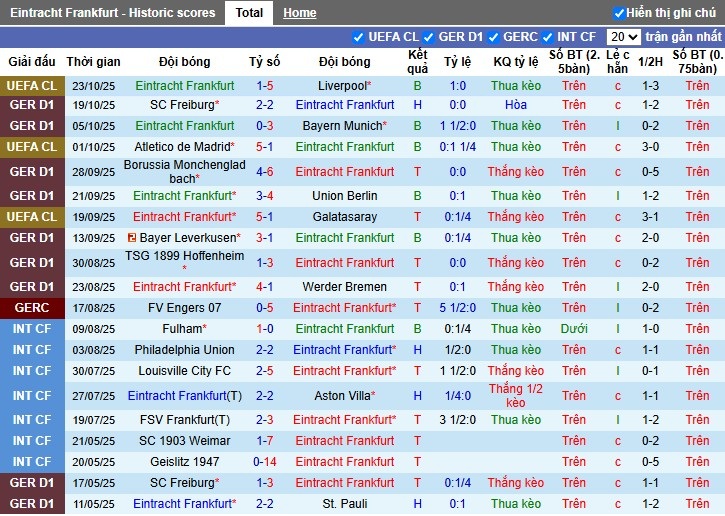The height and width of the screenshot is (516, 725).
Task: Toggle the 'Hiển thị ghi chú' checkbox
Action: (x=619, y=13)
